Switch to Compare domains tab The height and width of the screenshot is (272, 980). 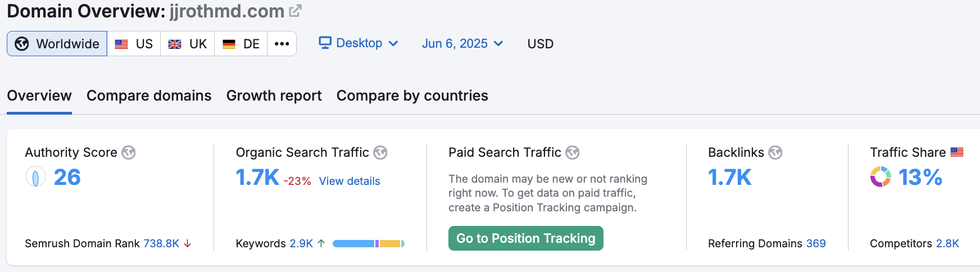tap(149, 96)
